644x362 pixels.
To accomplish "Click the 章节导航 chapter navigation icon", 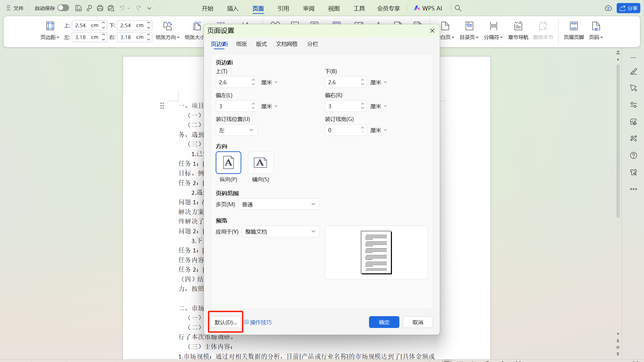I will click(x=518, y=31).
